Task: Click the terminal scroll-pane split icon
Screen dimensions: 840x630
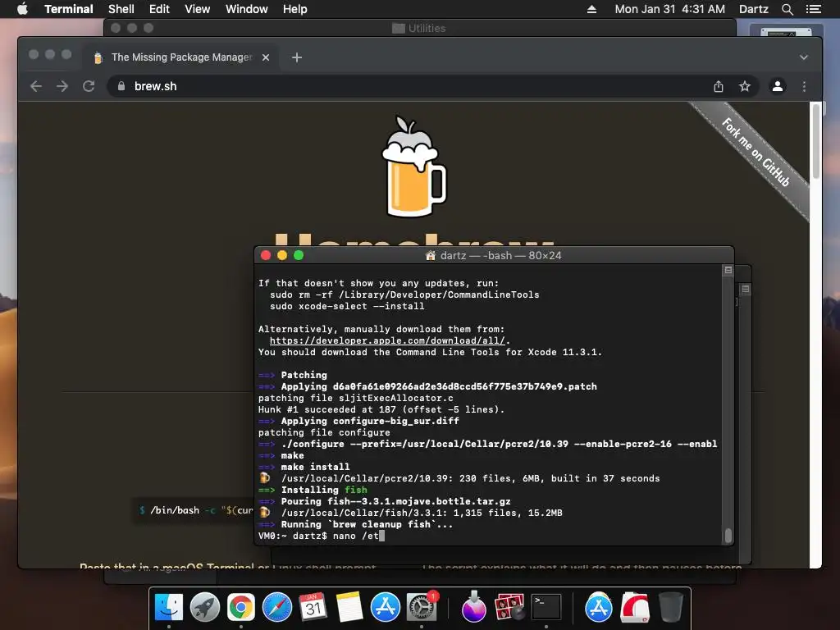Action: point(728,270)
